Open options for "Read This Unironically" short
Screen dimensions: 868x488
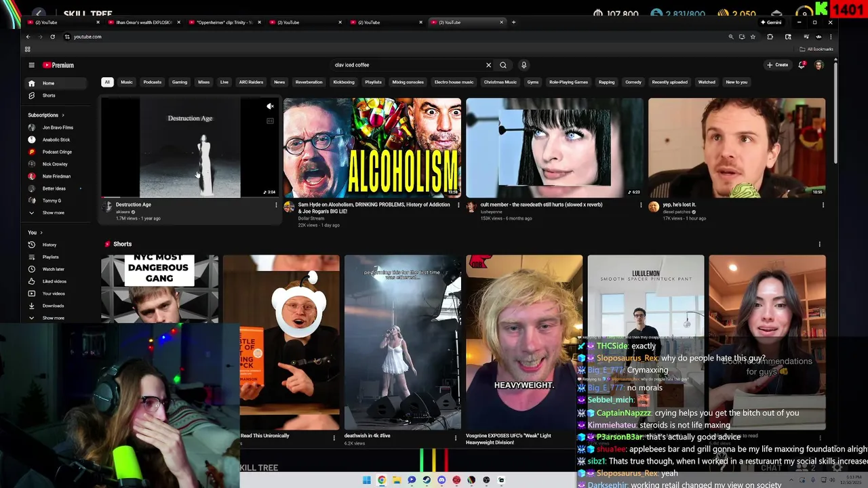pos(334,438)
